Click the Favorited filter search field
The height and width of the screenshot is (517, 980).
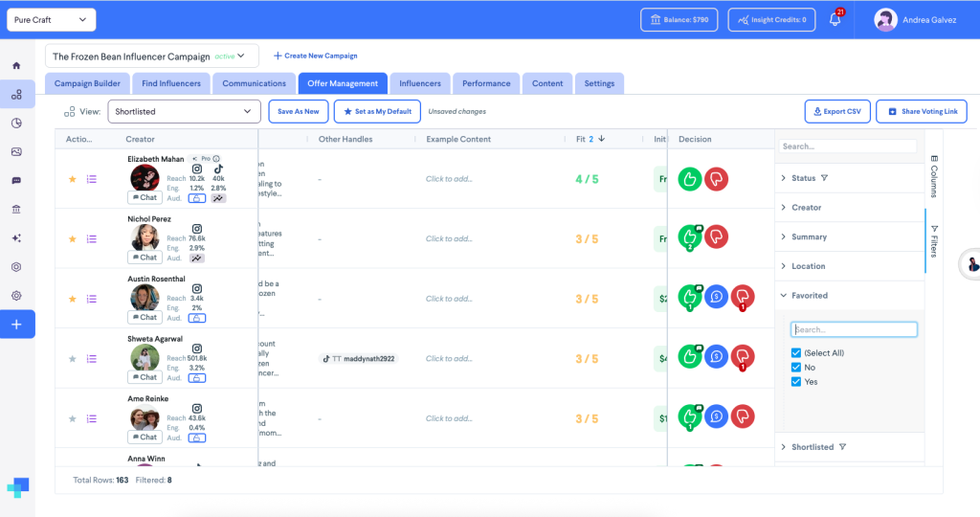(854, 329)
